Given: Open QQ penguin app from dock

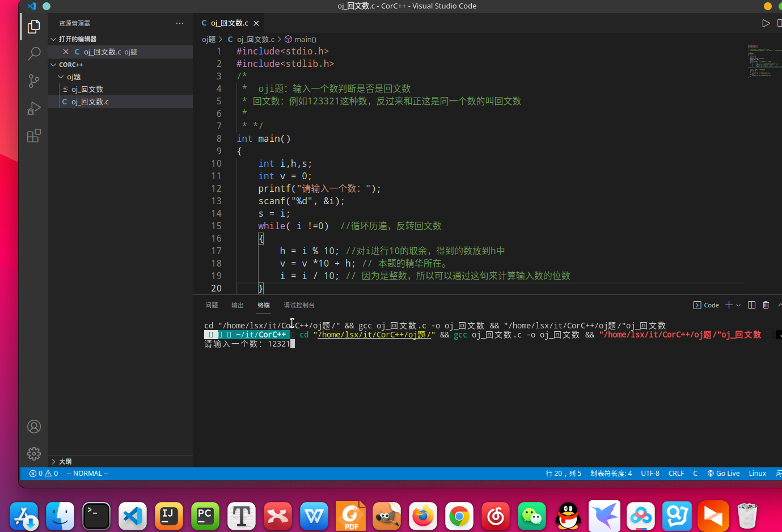Looking at the screenshot, I should coord(568,516).
